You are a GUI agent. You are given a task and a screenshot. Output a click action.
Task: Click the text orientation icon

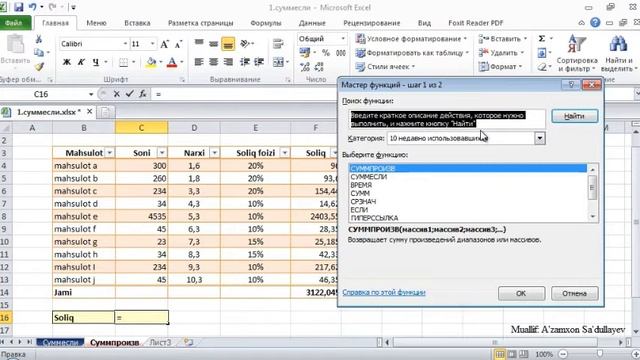pyautogui.click(x=245, y=43)
